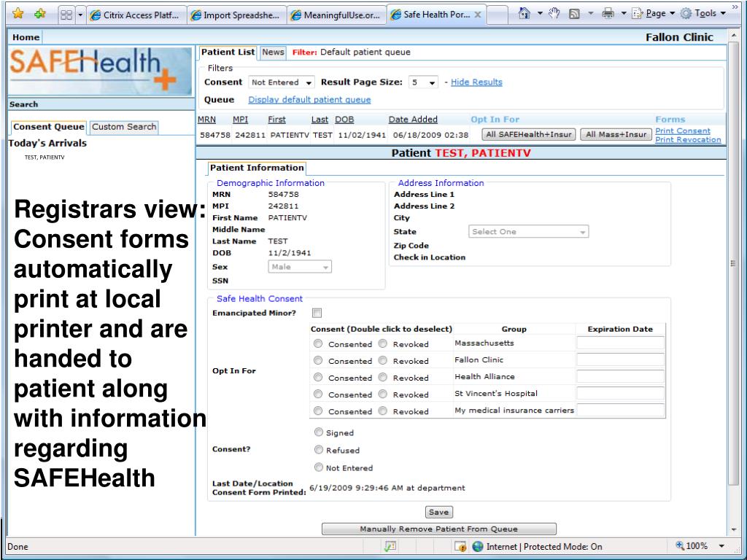747x560 pixels.
Task: Click the Hide Results link
Action: (476, 82)
